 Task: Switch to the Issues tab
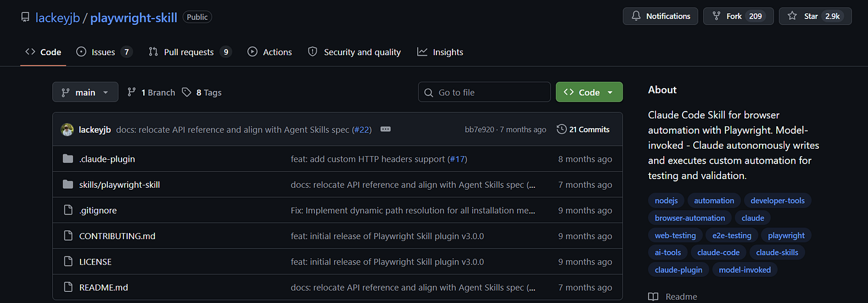point(104,52)
